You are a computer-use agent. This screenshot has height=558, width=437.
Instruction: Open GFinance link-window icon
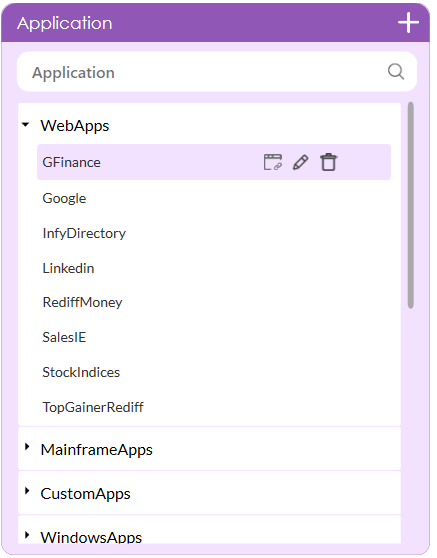pyautogui.click(x=273, y=162)
